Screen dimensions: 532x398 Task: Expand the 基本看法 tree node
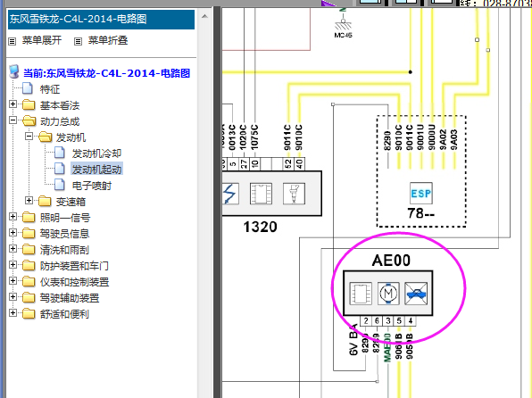[x=12, y=104]
